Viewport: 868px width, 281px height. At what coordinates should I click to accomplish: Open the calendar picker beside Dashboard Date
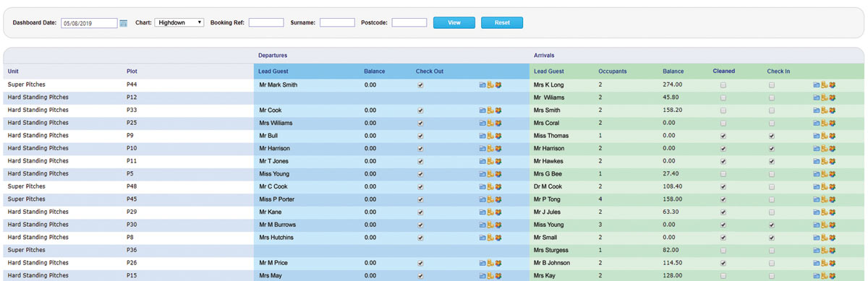(124, 23)
